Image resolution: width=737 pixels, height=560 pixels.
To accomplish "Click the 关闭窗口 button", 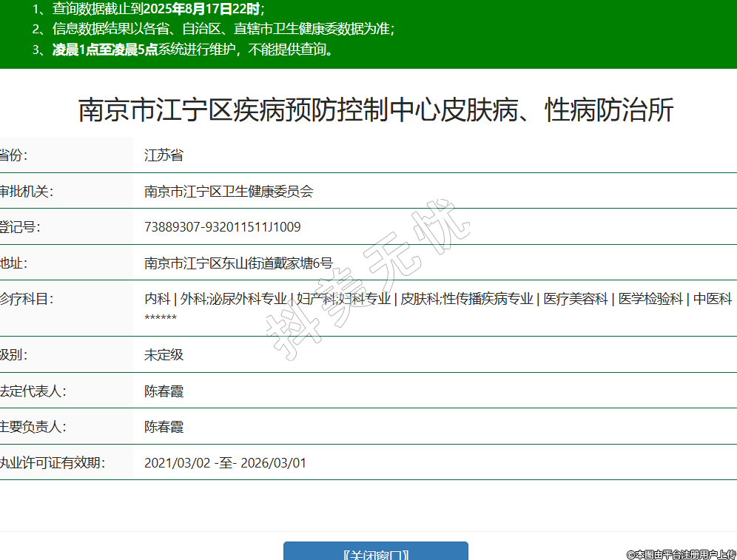I will point(376,553).
